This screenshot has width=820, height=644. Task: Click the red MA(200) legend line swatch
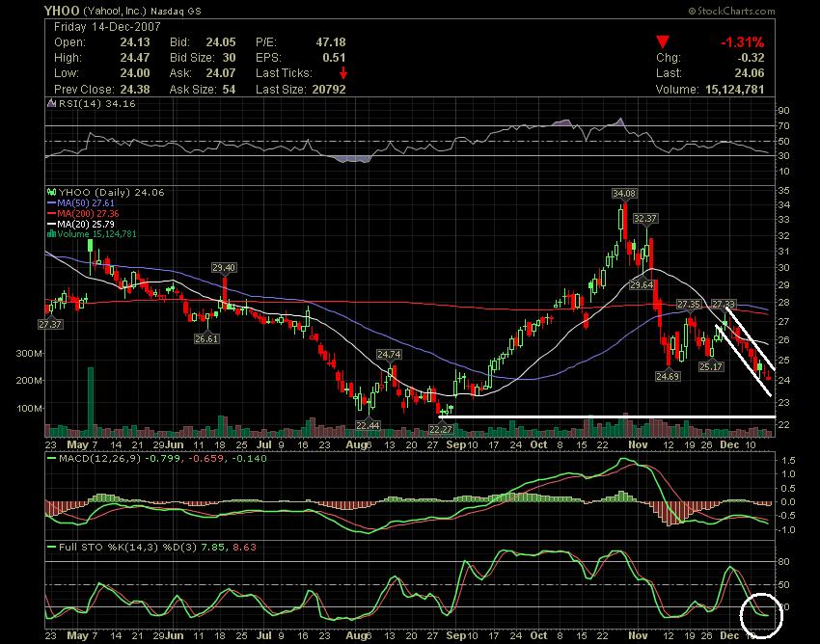52,213
